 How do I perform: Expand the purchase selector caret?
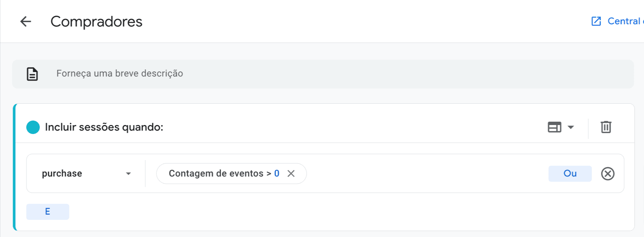point(129,173)
